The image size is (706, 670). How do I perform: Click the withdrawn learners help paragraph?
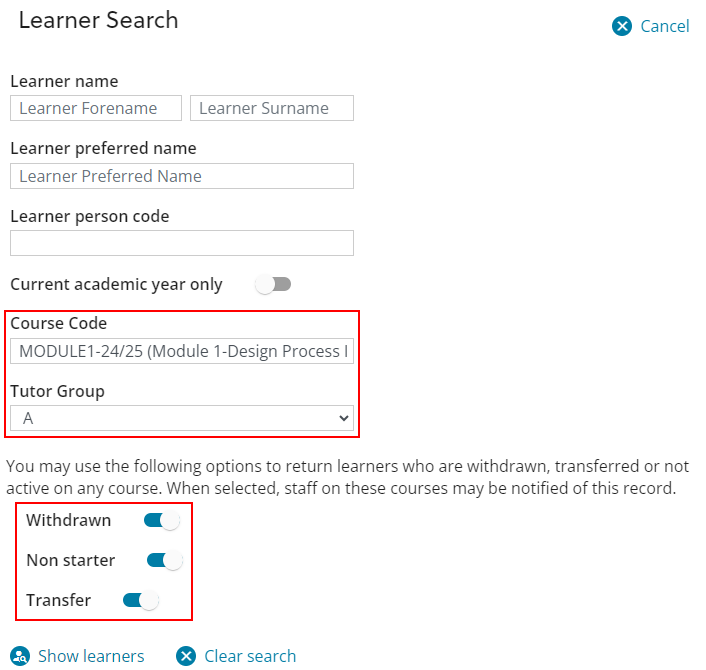[347, 477]
